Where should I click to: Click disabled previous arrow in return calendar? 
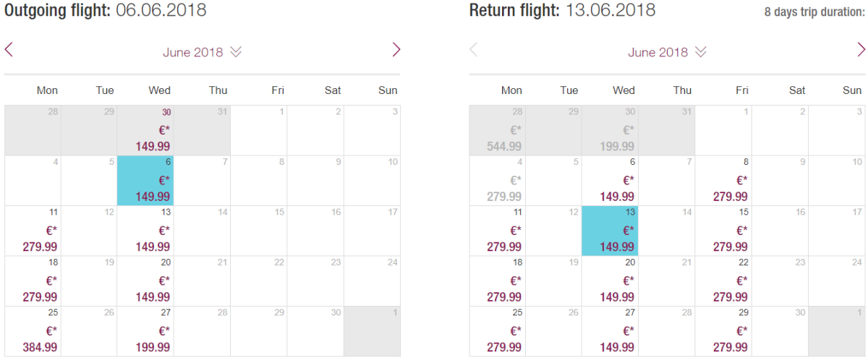(x=474, y=50)
